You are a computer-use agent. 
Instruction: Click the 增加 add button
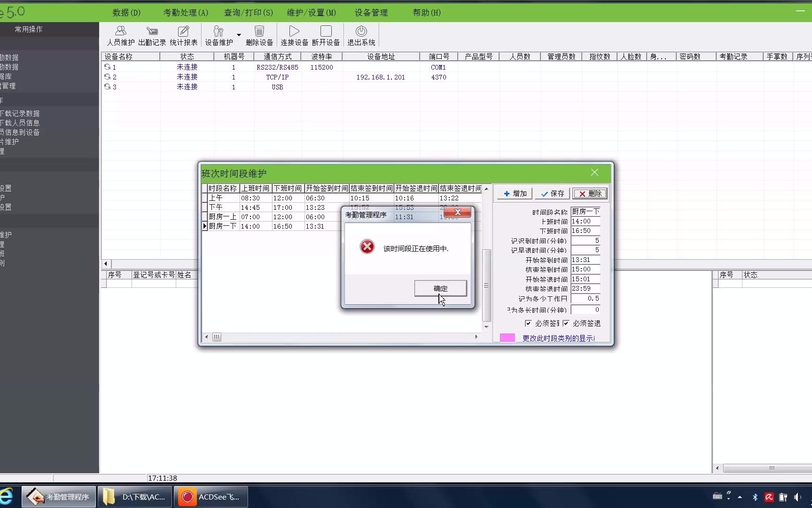[515, 193]
